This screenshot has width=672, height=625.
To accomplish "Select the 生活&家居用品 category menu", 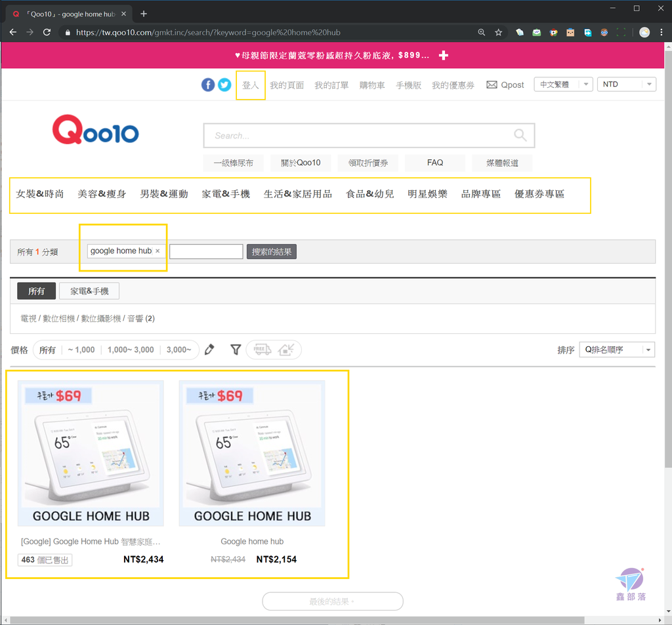I will tap(298, 194).
